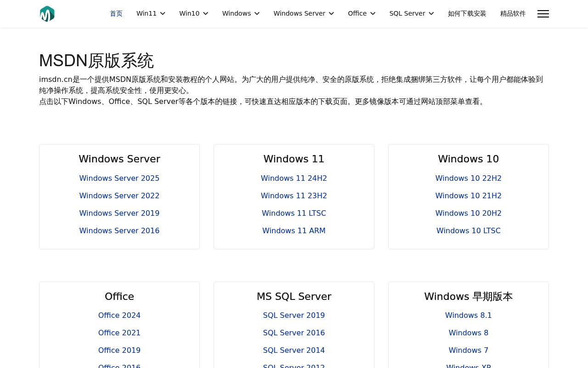Click the MS SQL Server card heading
This screenshot has width=588, height=368.
point(294,297)
